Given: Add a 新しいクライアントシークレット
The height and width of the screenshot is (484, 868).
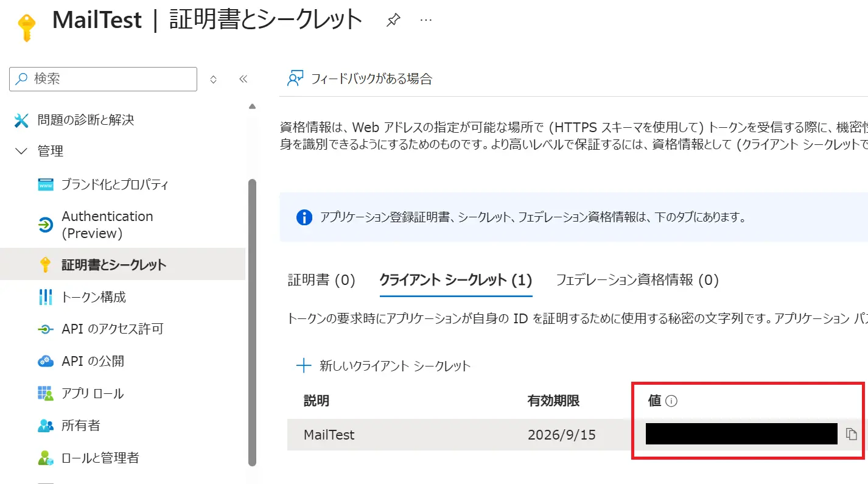Looking at the screenshot, I should 383,365.
